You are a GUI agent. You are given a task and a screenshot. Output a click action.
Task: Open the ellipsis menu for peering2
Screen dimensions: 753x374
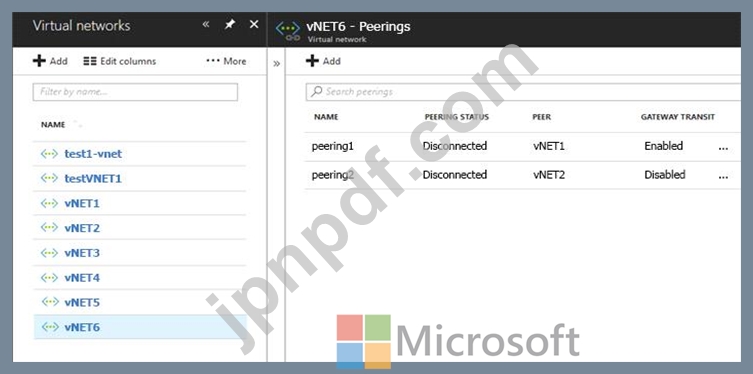pyautogui.click(x=723, y=177)
